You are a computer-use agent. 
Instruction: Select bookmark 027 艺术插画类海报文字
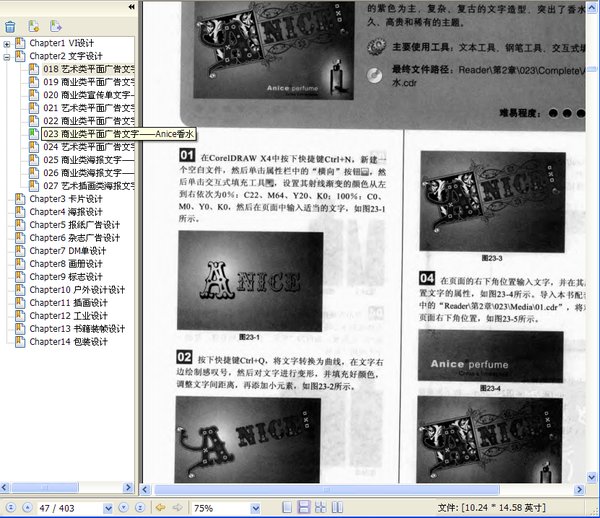click(88, 186)
